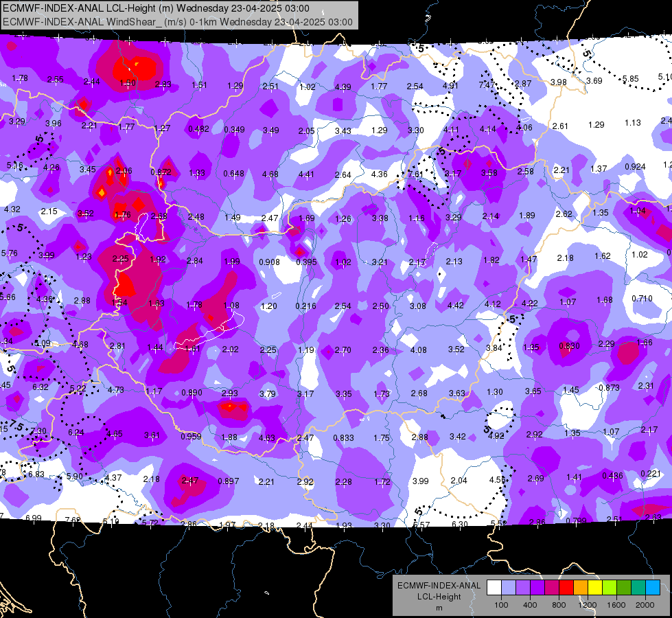
Task: Click the wind shear value 6.32
Action: 40,387
